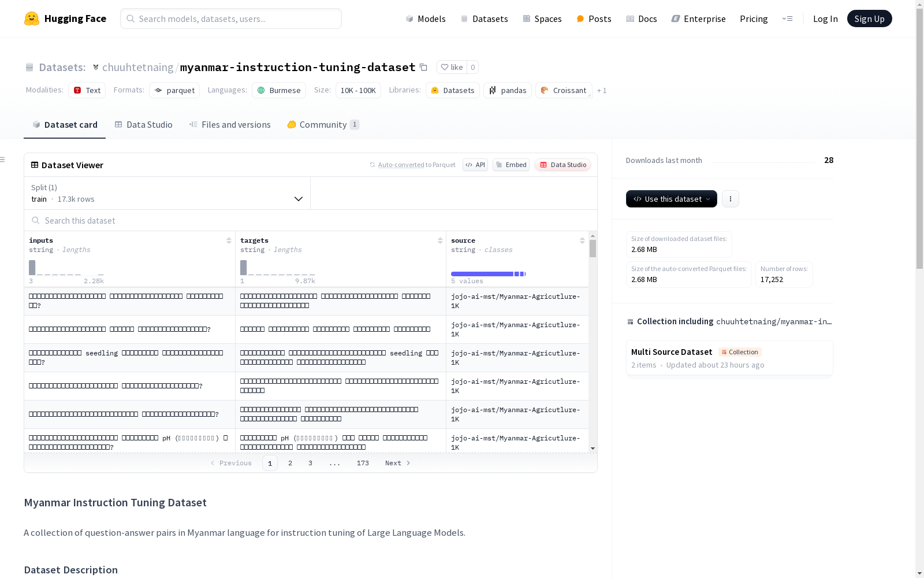This screenshot has height=578, width=924.
Task: Open the pandas library tag
Action: (x=508, y=90)
